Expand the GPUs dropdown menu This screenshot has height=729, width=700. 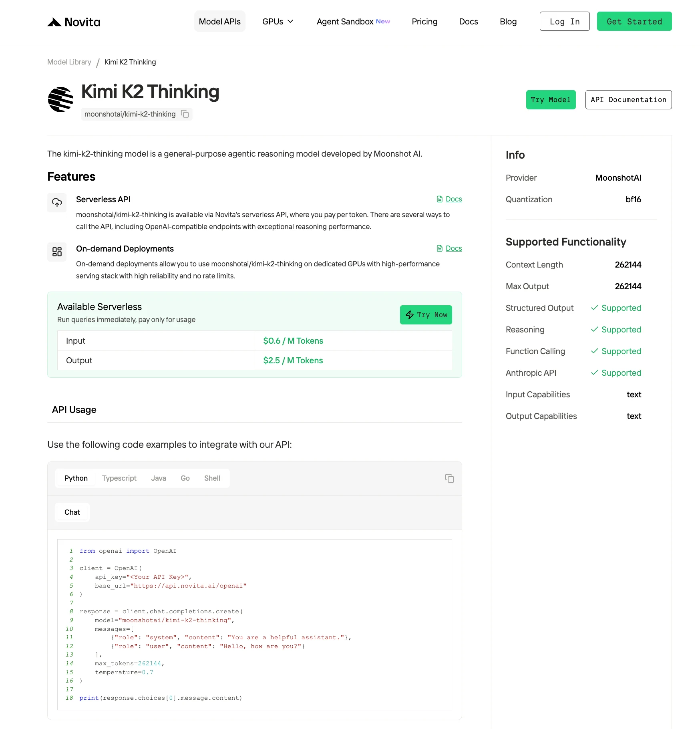278,22
